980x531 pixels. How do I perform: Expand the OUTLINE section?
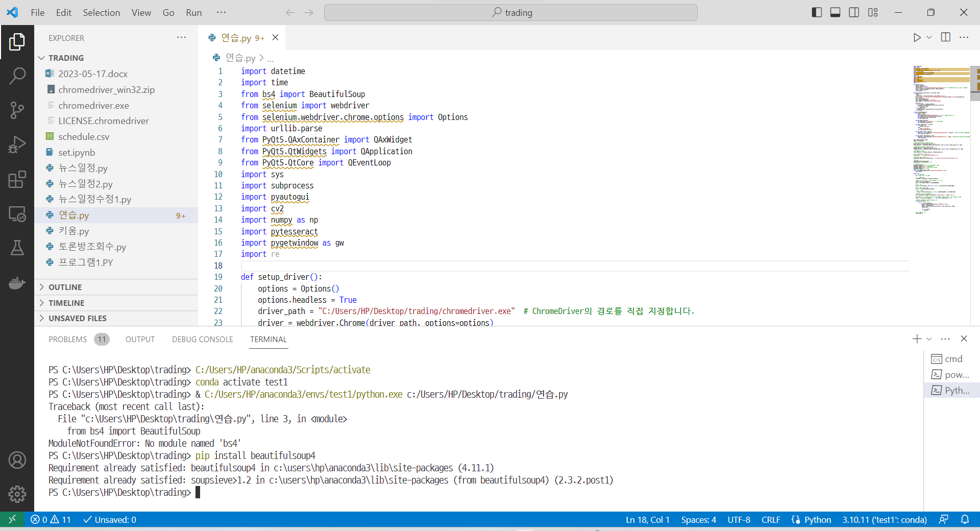[65, 287]
